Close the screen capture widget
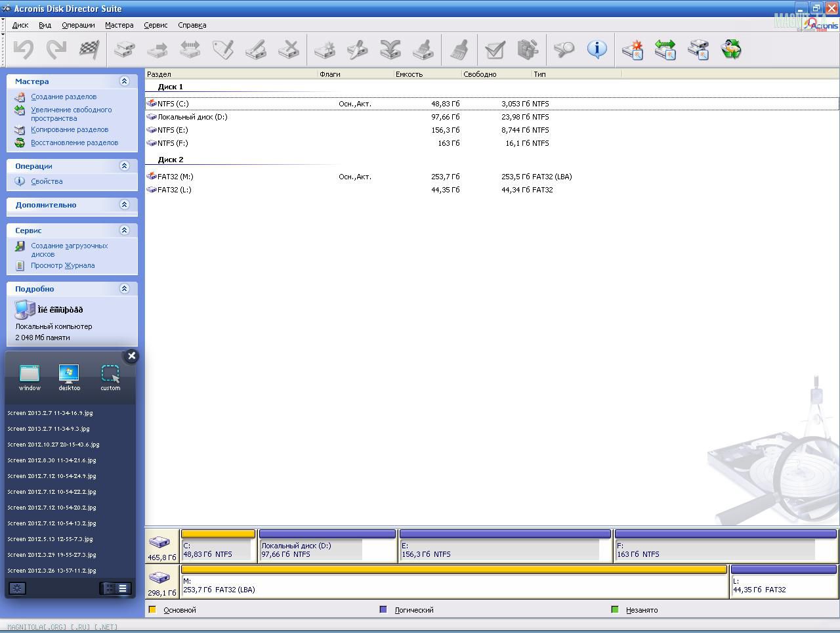The image size is (840, 633). tap(131, 356)
